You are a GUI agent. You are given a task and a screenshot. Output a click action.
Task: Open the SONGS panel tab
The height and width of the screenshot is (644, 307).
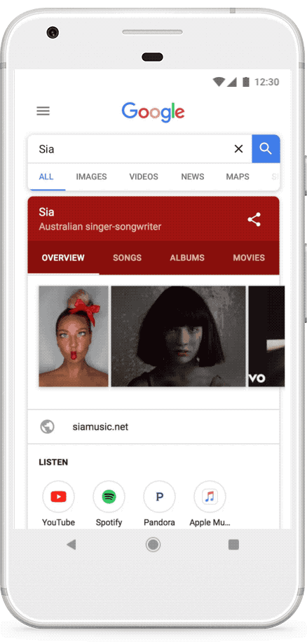pyautogui.click(x=128, y=258)
